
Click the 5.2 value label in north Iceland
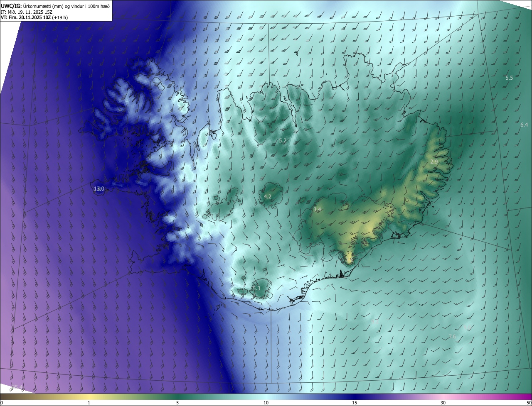283,141
